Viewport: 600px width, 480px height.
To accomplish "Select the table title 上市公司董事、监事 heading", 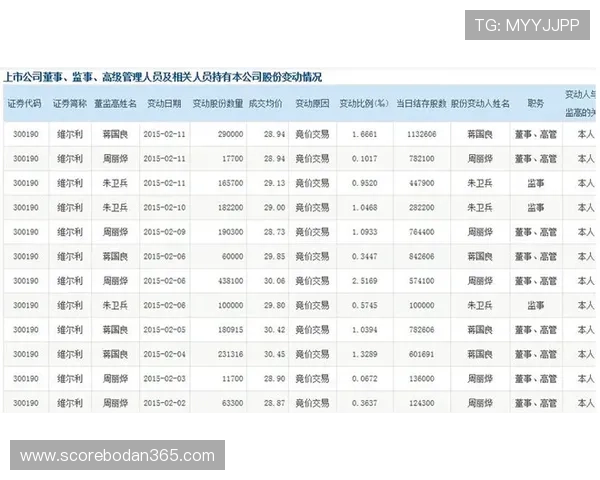I will tap(163, 77).
